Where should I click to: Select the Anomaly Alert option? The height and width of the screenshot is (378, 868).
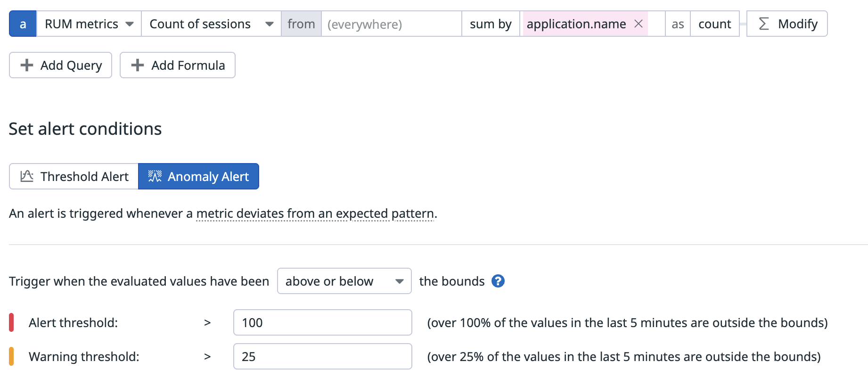click(x=198, y=176)
